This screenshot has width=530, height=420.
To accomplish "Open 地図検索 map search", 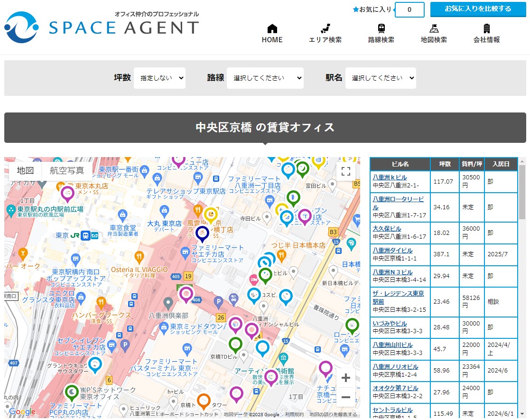I will click(434, 34).
